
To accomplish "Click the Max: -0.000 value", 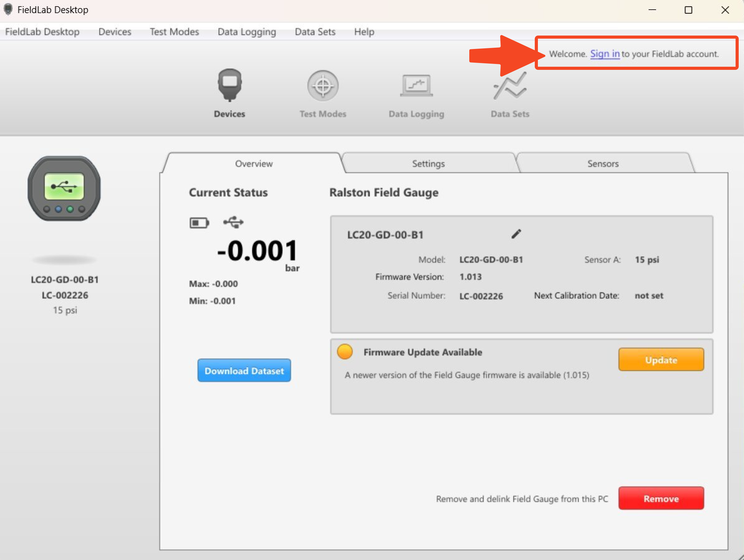I will [x=213, y=284].
